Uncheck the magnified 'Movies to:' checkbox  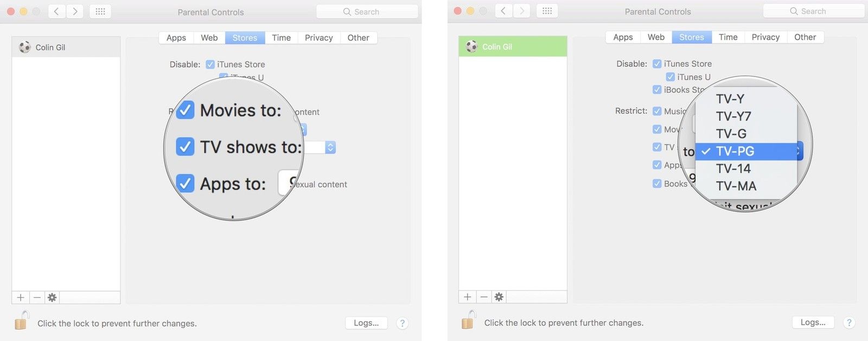[x=185, y=110]
